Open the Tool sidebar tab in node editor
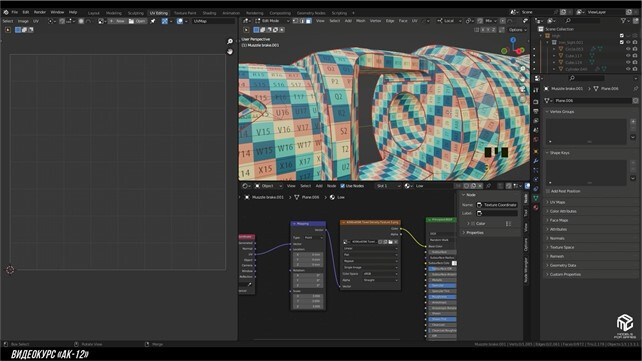 526,213
